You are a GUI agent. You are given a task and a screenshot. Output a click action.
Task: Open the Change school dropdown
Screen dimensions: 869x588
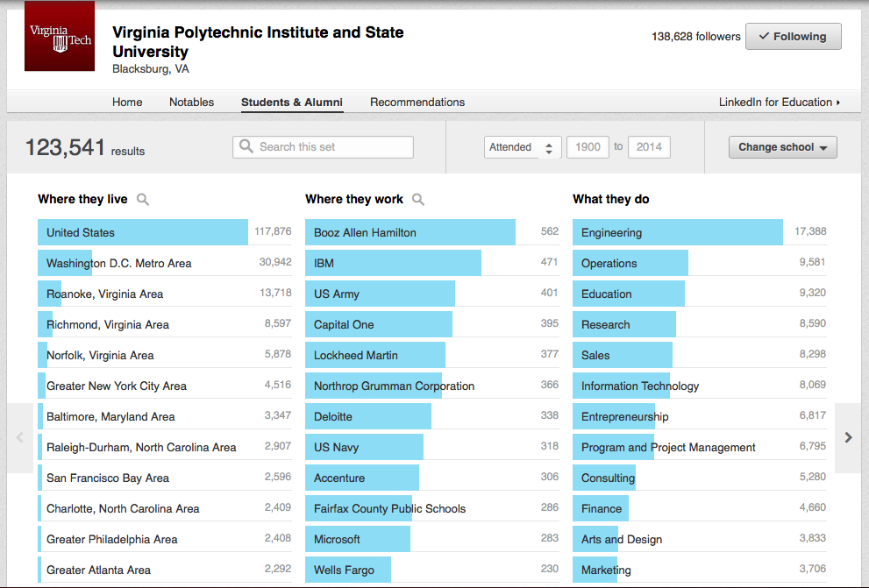coord(782,147)
